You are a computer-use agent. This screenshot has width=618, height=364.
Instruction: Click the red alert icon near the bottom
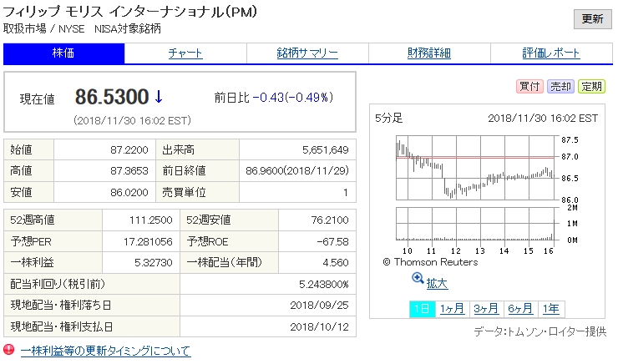pyautogui.click(x=9, y=350)
